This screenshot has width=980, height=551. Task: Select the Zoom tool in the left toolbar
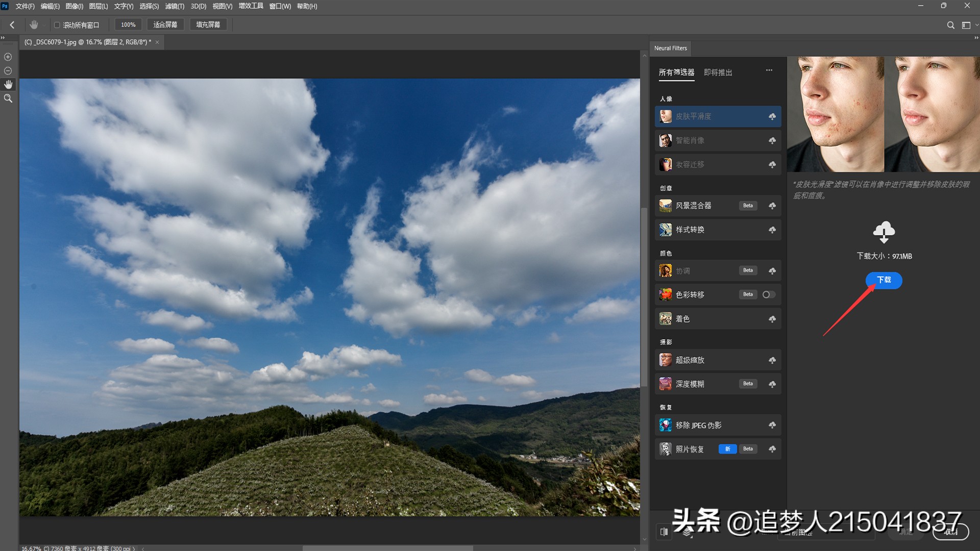pos(8,98)
